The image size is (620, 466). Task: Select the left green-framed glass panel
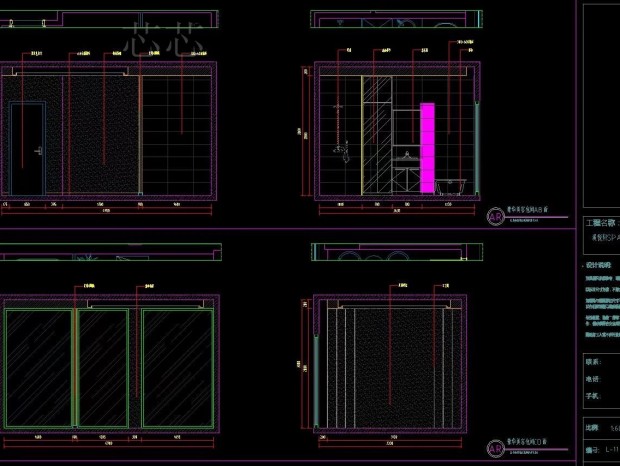(40, 366)
